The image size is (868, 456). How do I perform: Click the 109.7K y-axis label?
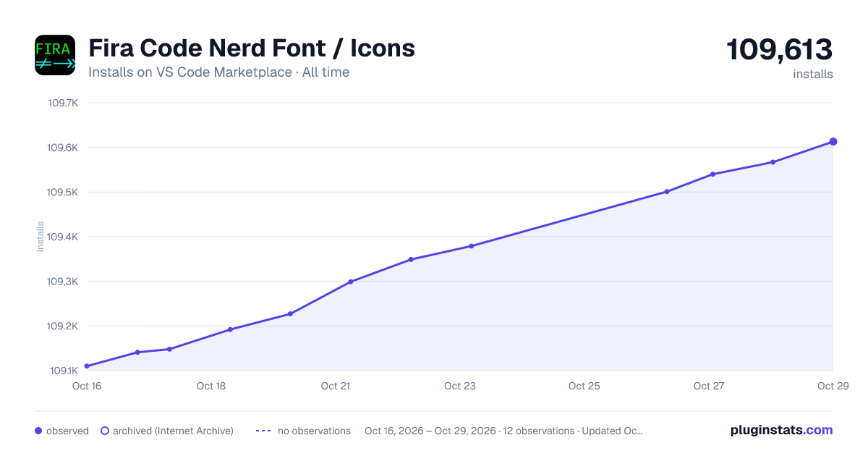(63, 103)
